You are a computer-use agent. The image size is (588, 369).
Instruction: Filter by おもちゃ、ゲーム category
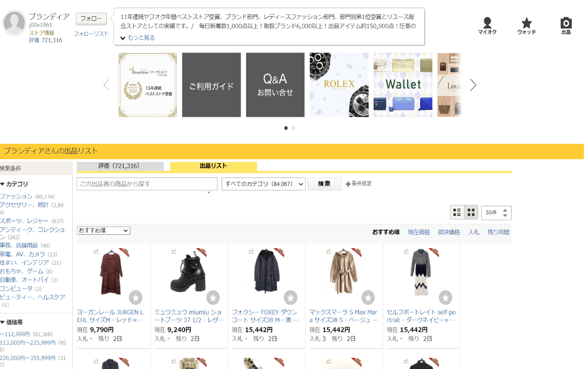pyautogui.click(x=22, y=271)
